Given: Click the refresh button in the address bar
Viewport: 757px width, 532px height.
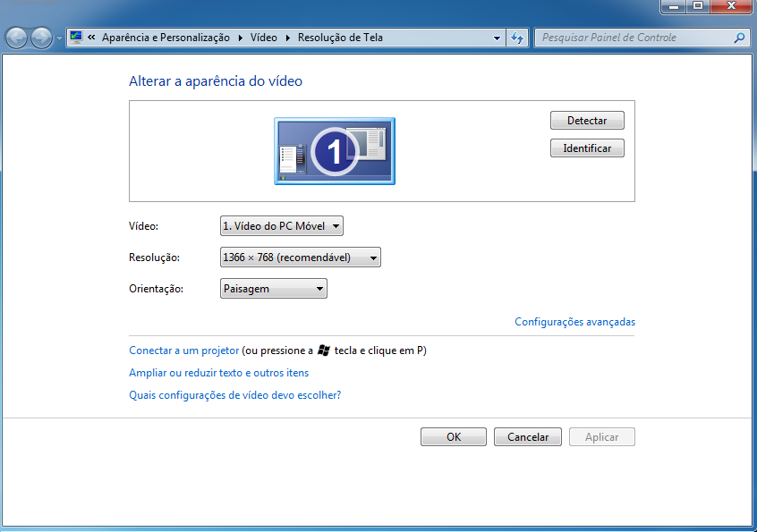Looking at the screenshot, I should click(x=517, y=38).
